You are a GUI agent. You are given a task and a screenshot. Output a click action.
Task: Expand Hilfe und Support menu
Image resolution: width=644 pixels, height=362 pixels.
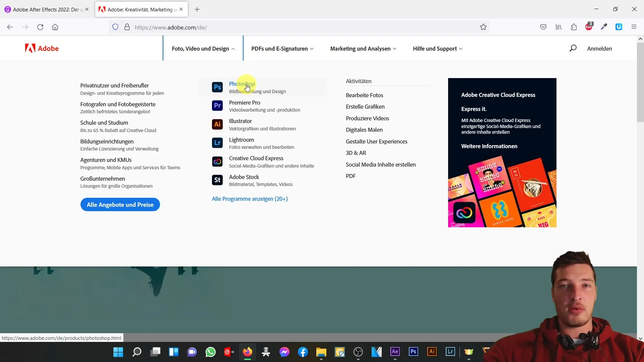(x=438, y=49)
